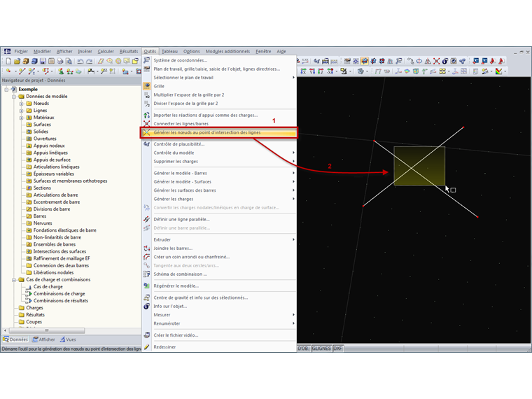Switch to the Afficher navigator tab

point(43,339)
